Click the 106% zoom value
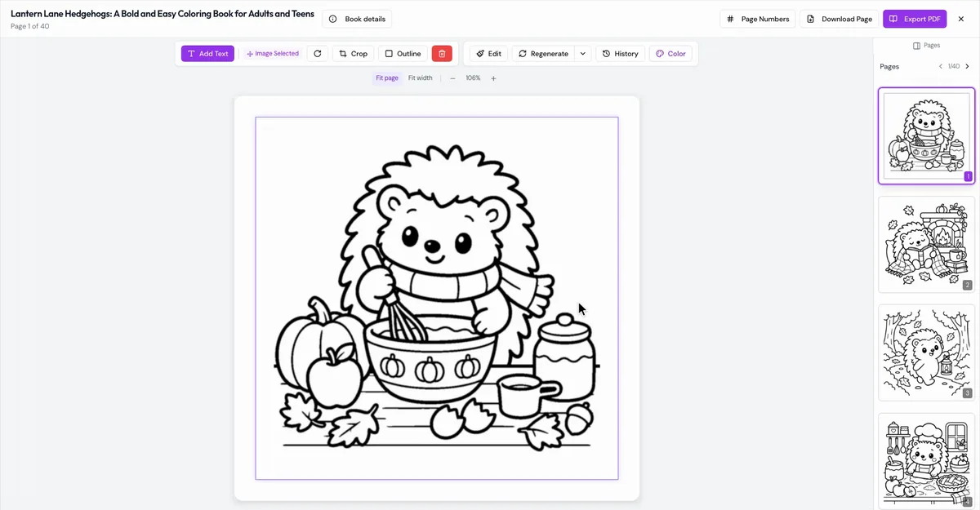 pyautogui.click(x=473, y=78)
